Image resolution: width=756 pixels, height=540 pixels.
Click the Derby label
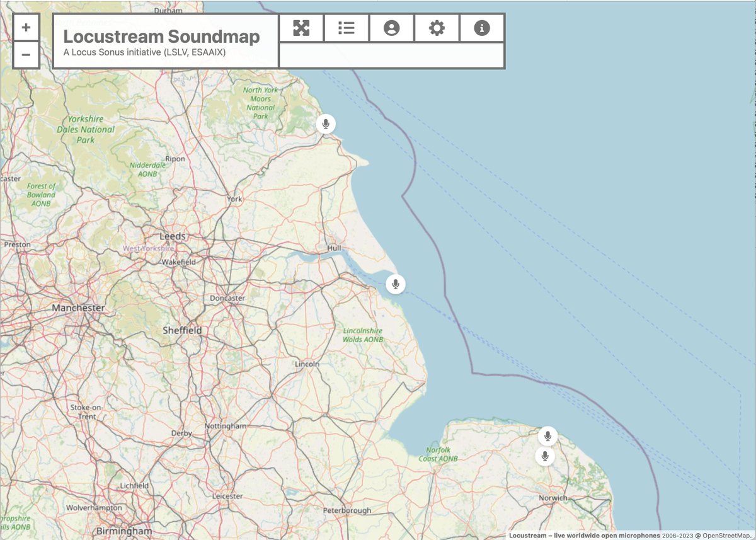182,434
